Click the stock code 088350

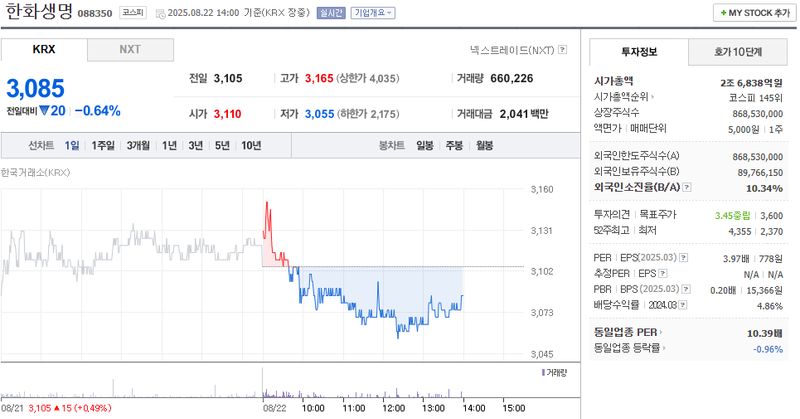[95, 14]
